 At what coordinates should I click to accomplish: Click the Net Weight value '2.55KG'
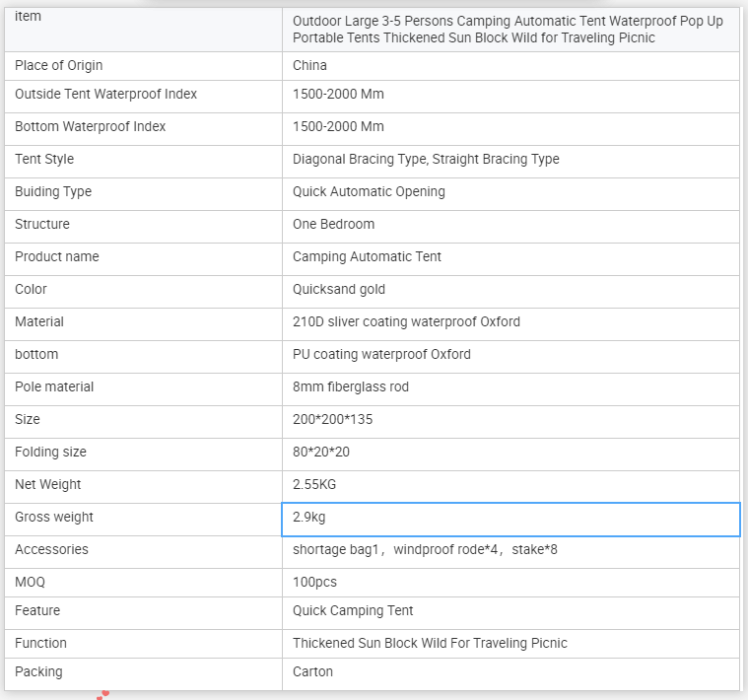pos(315,485)
